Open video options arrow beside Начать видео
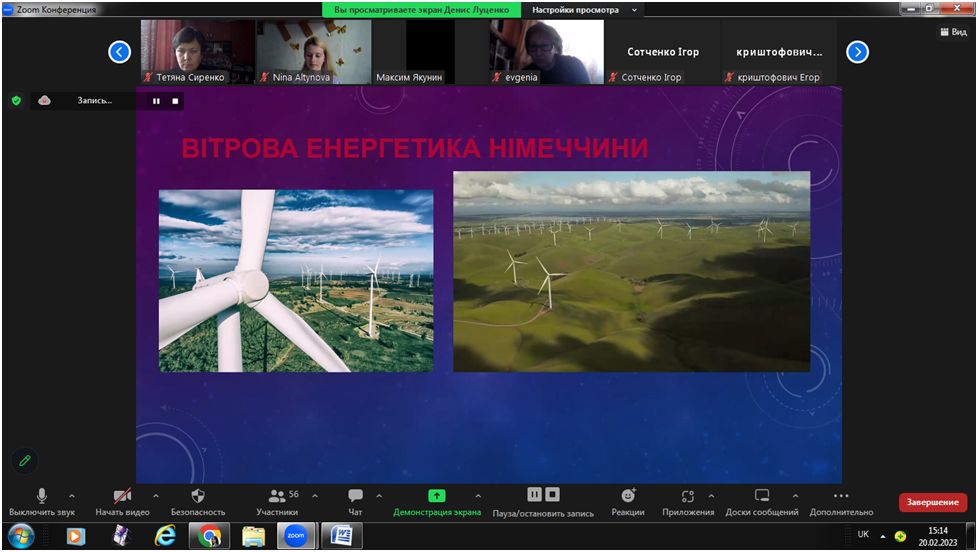Image resolution: width=978 pixels, height=552 pixels. 156,496
